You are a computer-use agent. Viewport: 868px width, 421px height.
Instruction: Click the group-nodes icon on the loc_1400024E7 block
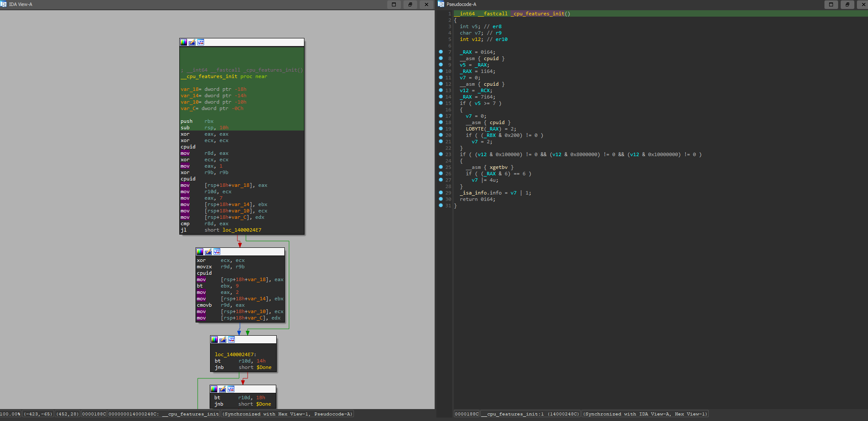231,340
